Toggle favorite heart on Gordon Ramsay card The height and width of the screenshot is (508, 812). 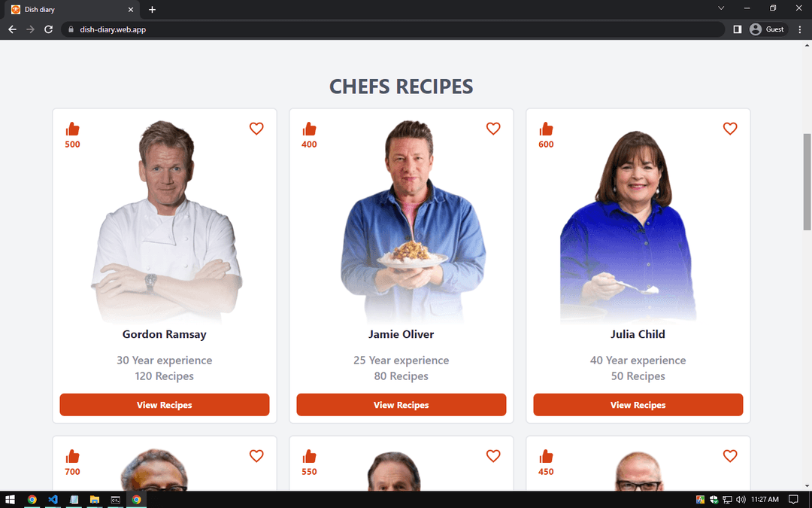click(256, 129)
